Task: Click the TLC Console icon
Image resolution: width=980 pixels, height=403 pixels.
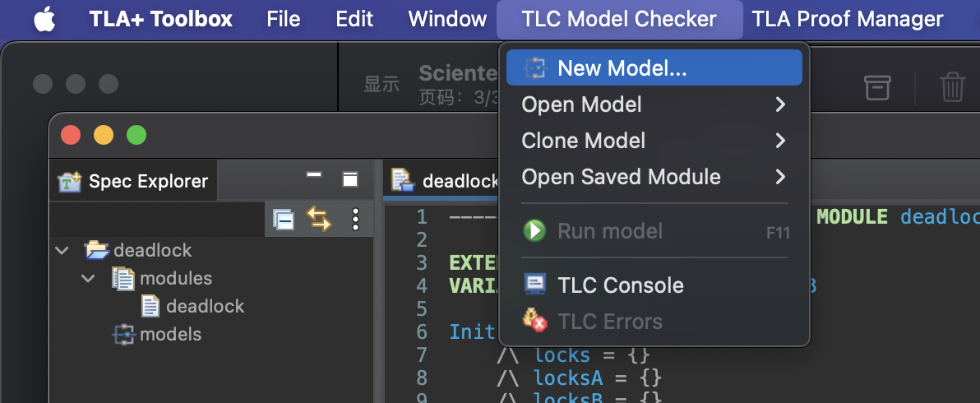Action: 534,285
